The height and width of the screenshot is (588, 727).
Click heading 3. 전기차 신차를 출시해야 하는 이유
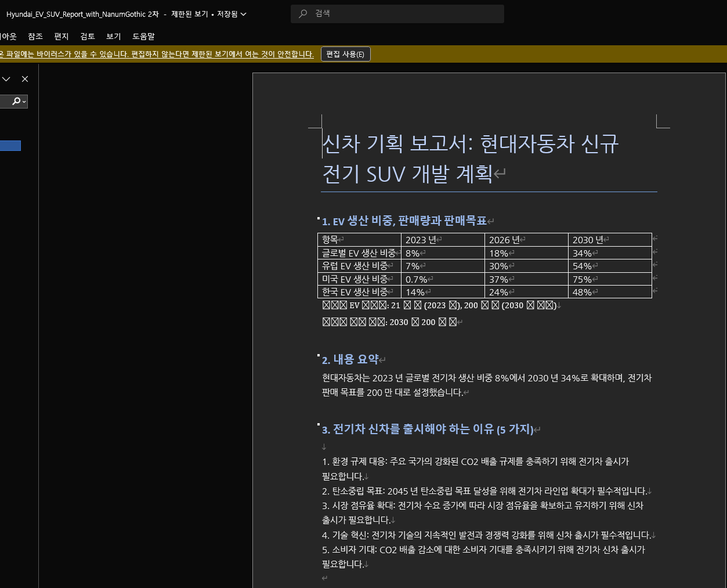click(428, 430)
